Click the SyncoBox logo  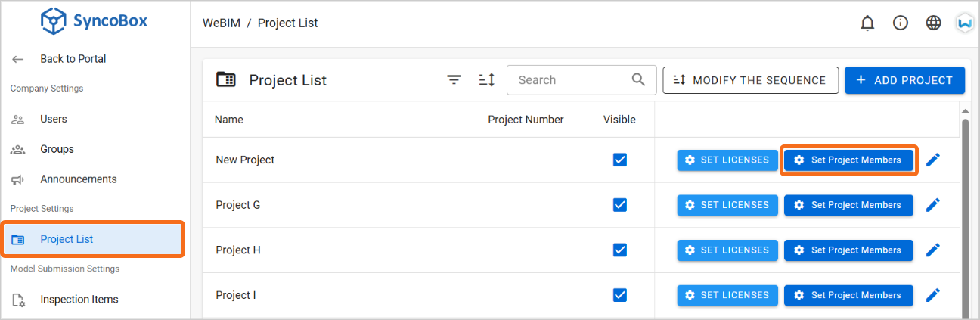95,21
